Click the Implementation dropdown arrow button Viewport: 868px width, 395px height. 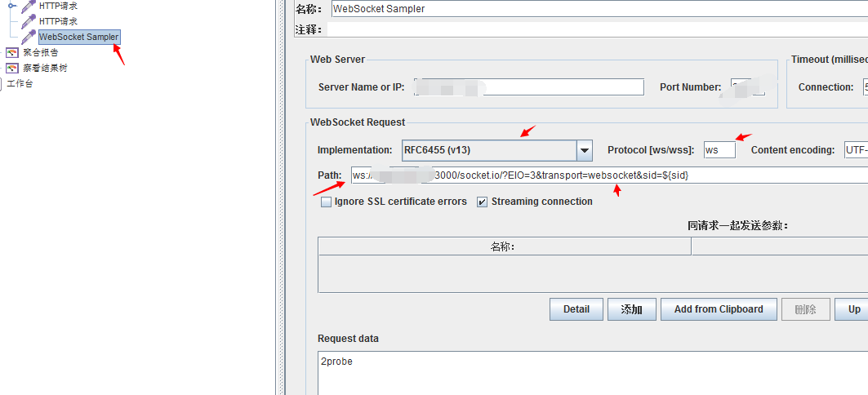click(585, 150)
